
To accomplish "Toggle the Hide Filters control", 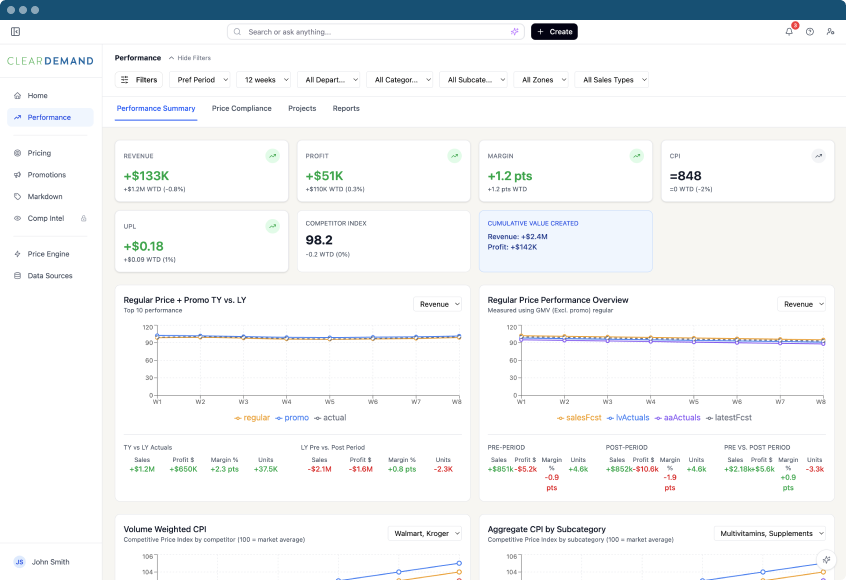I will coord(189,58).
